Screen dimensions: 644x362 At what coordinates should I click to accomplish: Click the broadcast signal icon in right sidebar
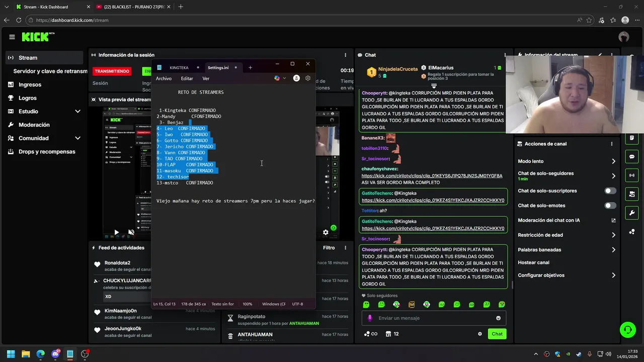pyautogui.click(x=632, y=175)
